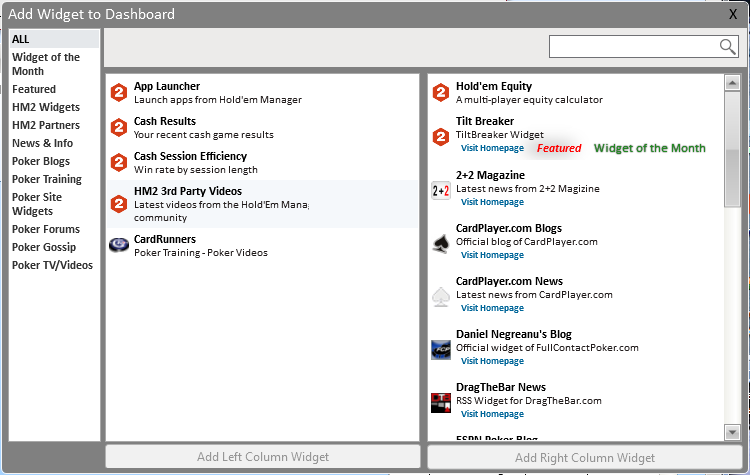Click the Tilt Breaker widget icon

[441, 137]
